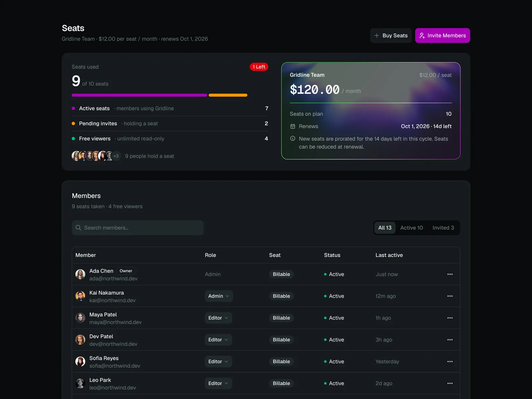Click Maya Patel's Active status
The height and width of the screenshot is (399, 532).
pos(334,318)
